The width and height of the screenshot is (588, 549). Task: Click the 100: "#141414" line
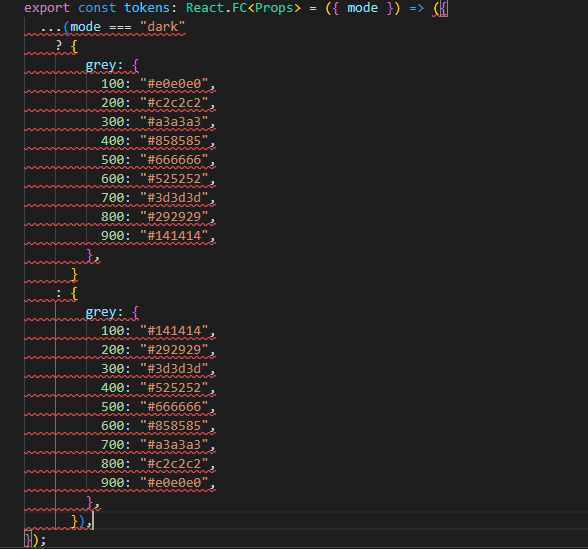pos(158,331)
